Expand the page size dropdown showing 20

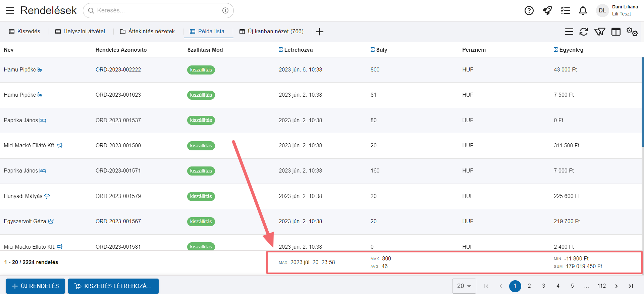(x=464, y=286)
